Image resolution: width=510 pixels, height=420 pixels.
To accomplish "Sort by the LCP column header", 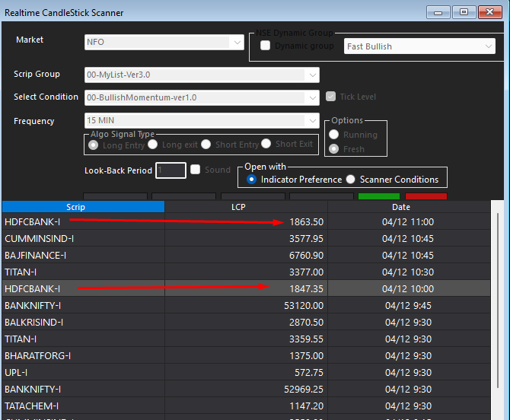I will tap(246, 207).
